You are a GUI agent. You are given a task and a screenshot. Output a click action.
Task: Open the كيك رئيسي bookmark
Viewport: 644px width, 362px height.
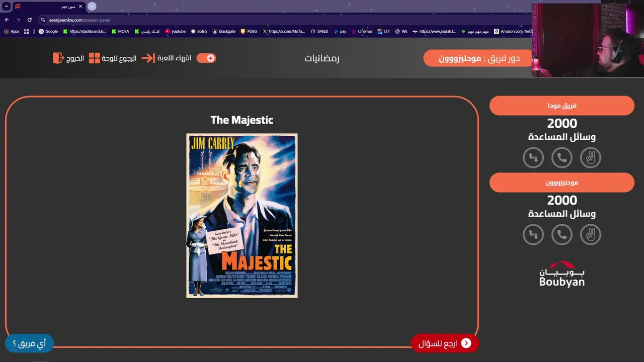tap(147, 31)
